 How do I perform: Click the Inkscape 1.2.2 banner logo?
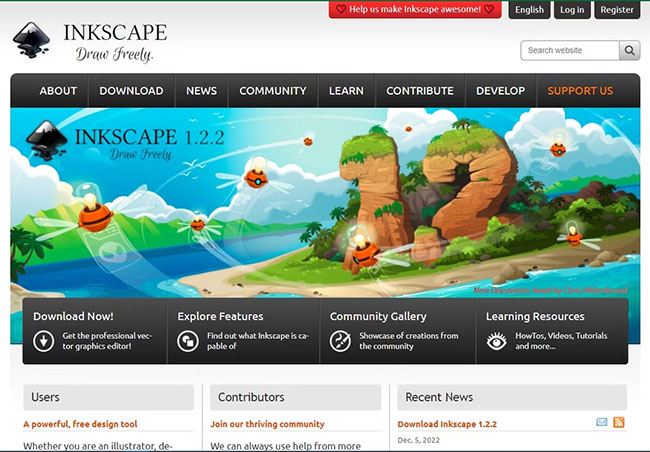click(124, 140)
